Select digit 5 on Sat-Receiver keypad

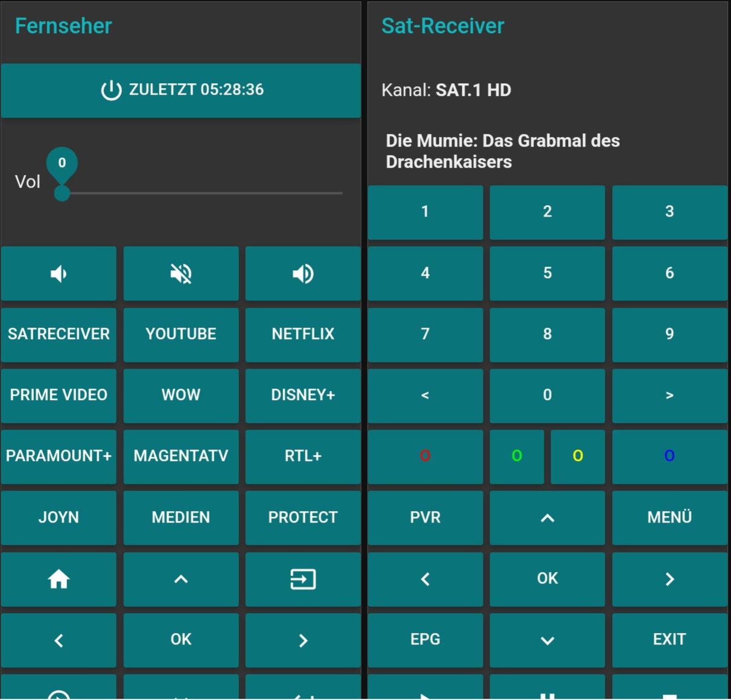point(547,273)
